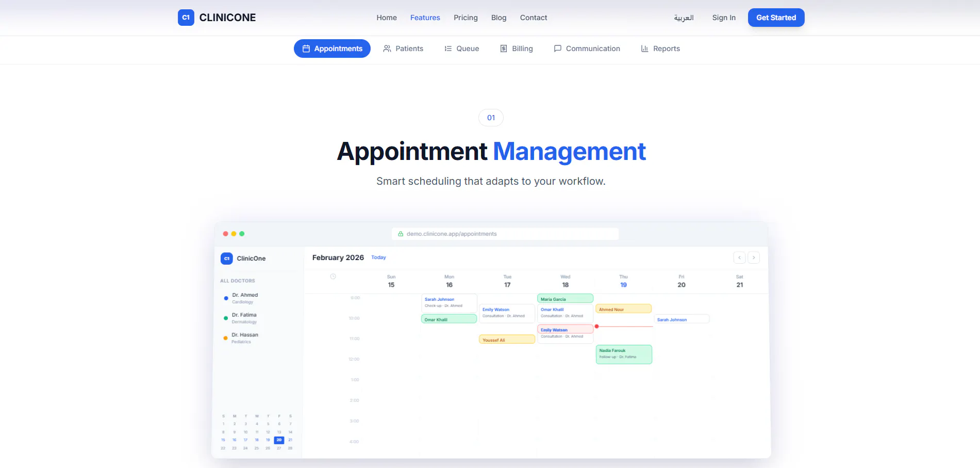
Task: Click the 12:00 time label
Action: click(x=354, y=359)
